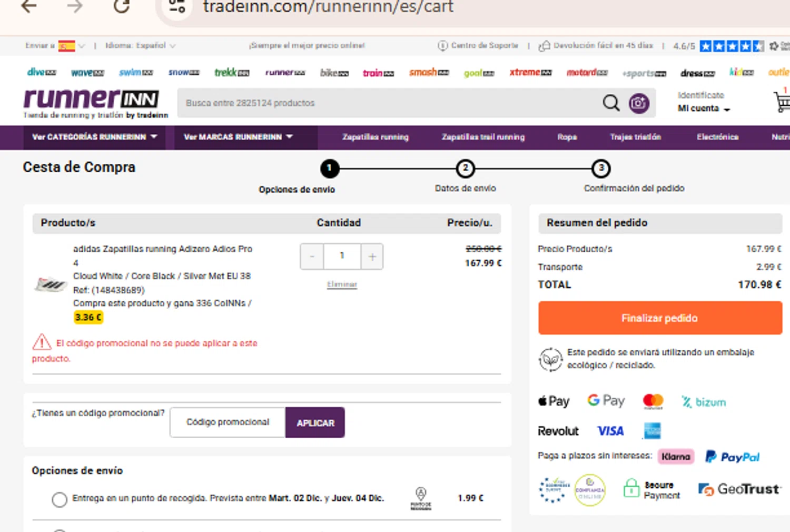This screenshot has width=790, height=532.
Task: Click the GeoTrust security badge
Action: pos(739,489)
